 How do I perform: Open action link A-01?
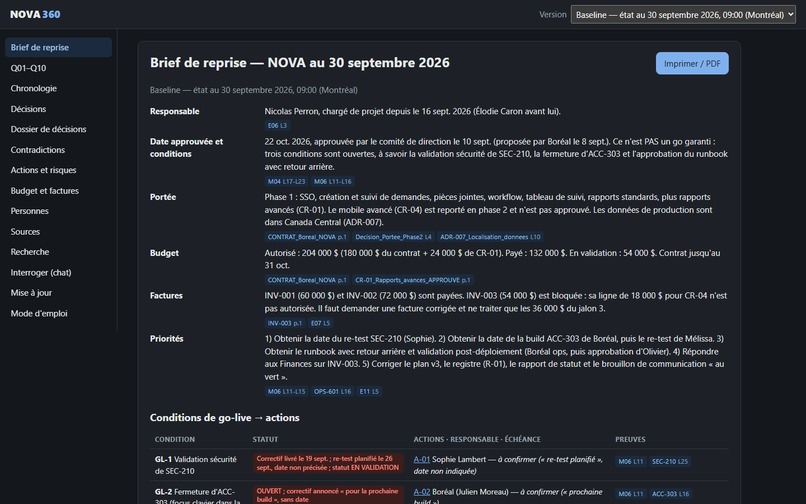pyautogui.click(x=422, y=459)
